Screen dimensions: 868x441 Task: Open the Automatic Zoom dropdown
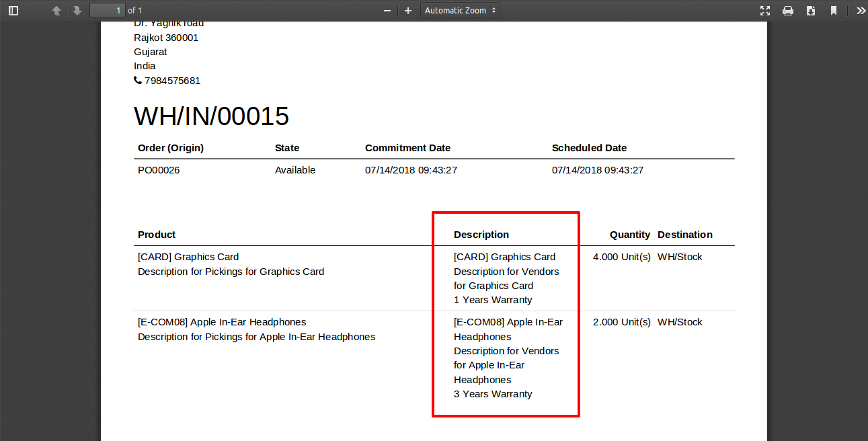(461, 10)
